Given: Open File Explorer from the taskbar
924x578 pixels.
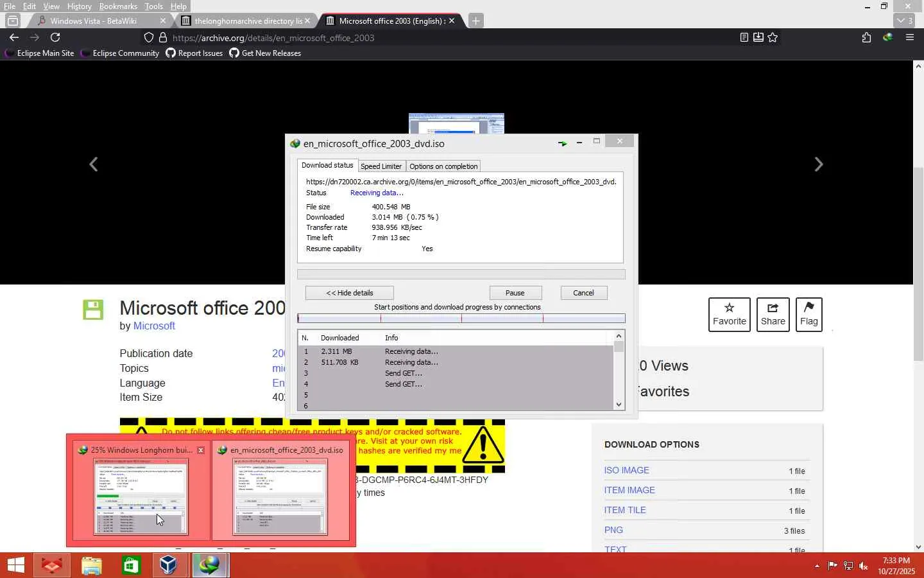Looking at the screenshot, I should (92, 565).
